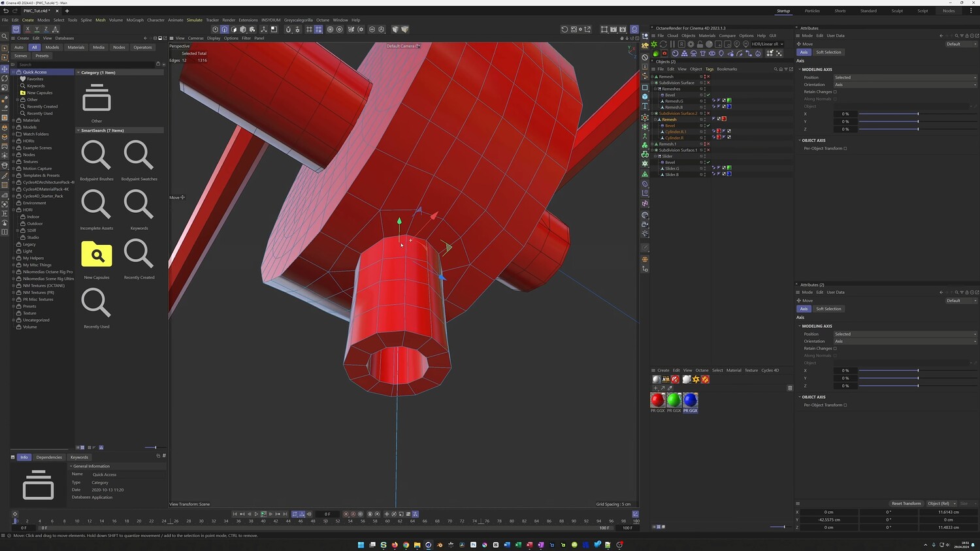Click the Soft Selection button in upper Attributes
Screen dimensions: 980x551
click(x=828, y=52)
